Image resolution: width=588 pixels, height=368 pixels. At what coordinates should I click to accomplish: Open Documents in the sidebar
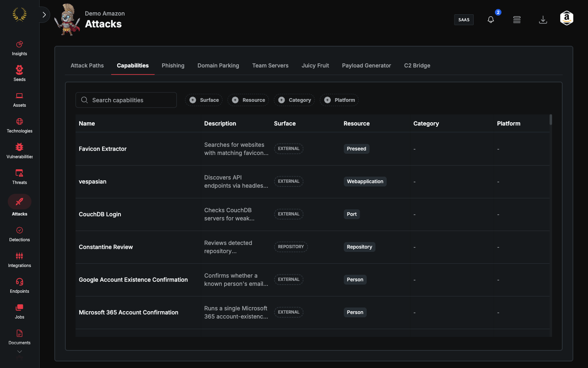pos(19,337)
